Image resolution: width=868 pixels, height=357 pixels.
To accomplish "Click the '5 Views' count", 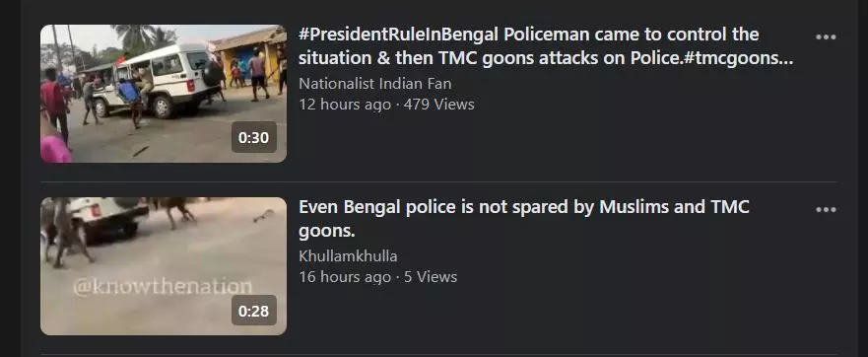I will point(431,276).
